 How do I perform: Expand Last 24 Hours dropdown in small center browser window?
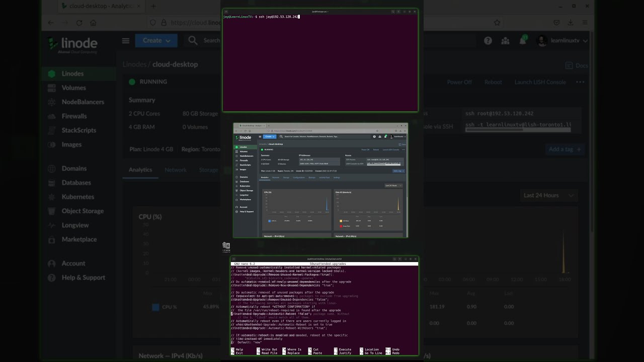(394, 186)
